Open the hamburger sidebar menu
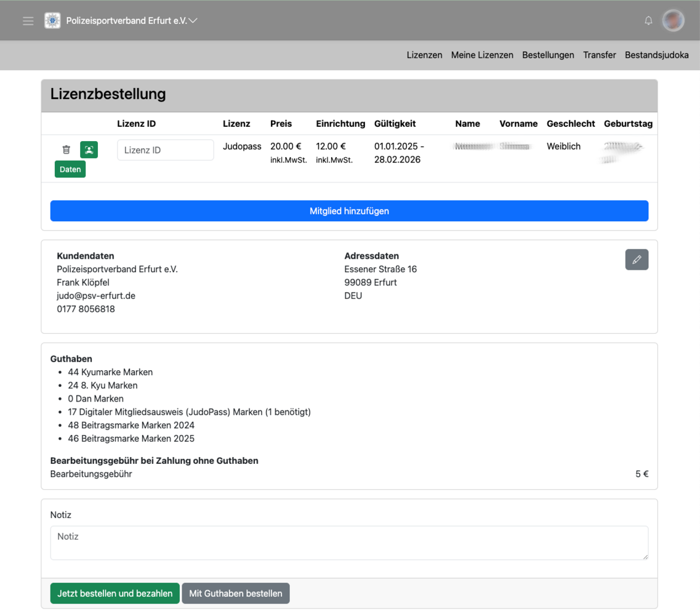Viewport: 700px width, 616px height. 28,21
